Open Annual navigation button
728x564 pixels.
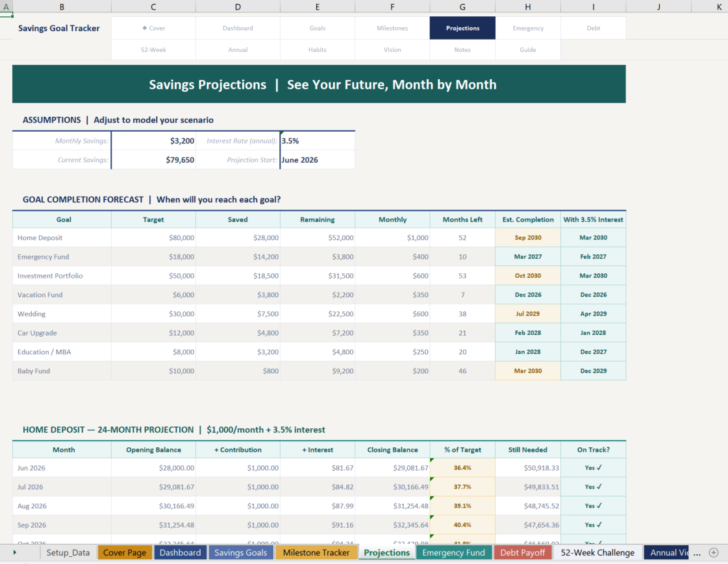pyautogui.click(x=238, y=49)
